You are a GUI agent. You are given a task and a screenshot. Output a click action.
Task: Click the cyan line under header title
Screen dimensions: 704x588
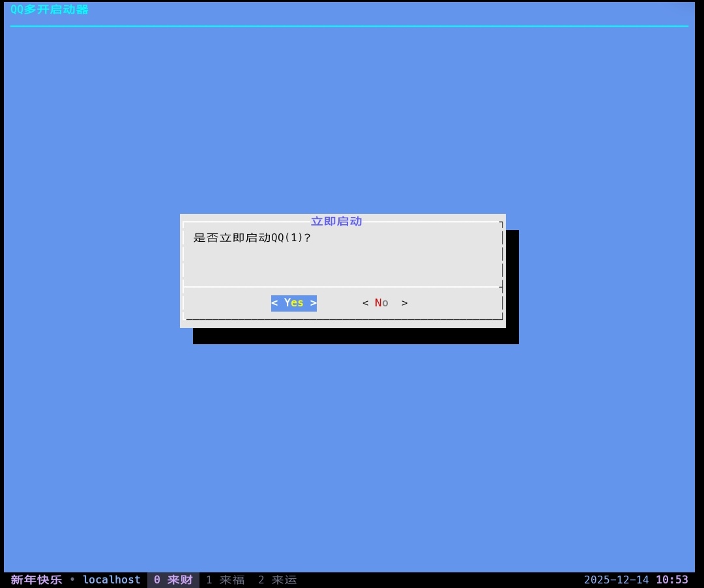349,26
